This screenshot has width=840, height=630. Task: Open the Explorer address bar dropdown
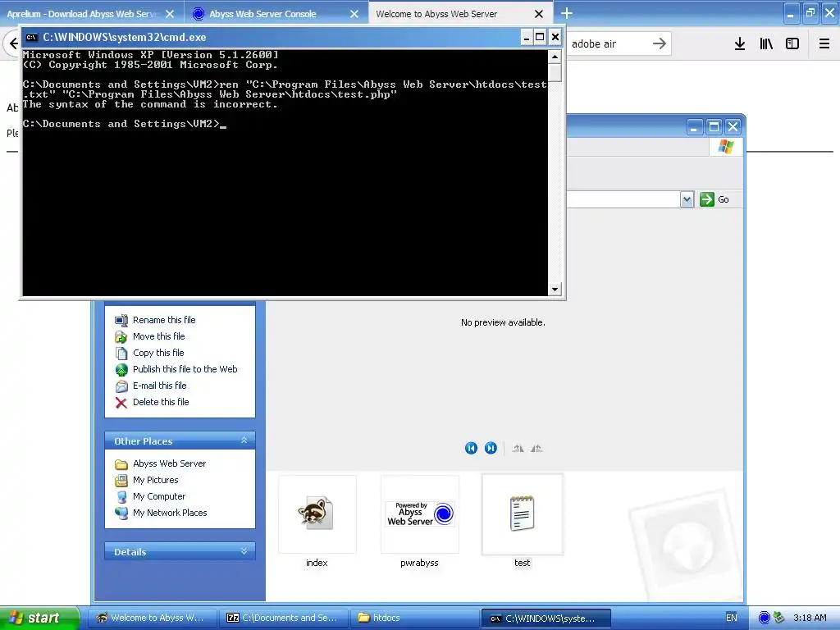tap(687, 200)
